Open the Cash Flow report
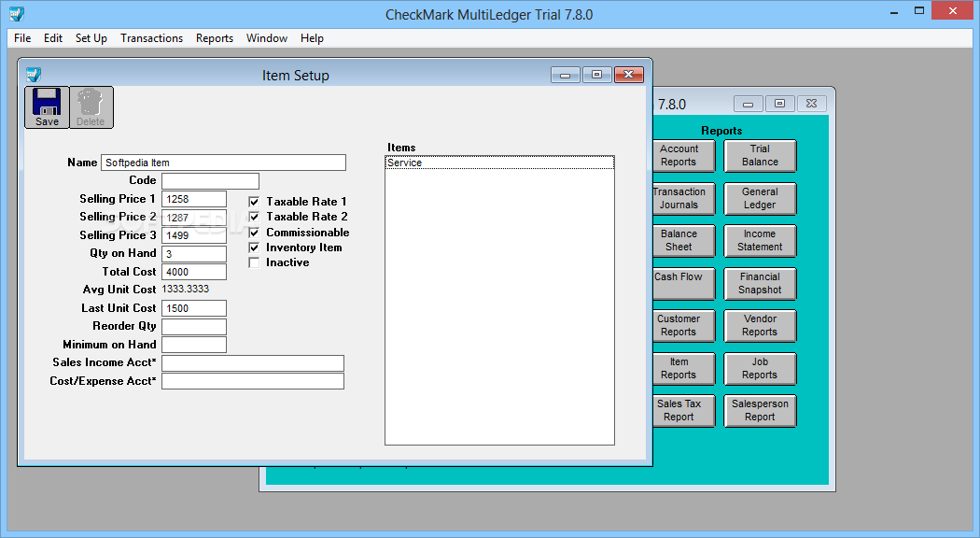Screen dimensions: 980x538 [x=683, y=283]
